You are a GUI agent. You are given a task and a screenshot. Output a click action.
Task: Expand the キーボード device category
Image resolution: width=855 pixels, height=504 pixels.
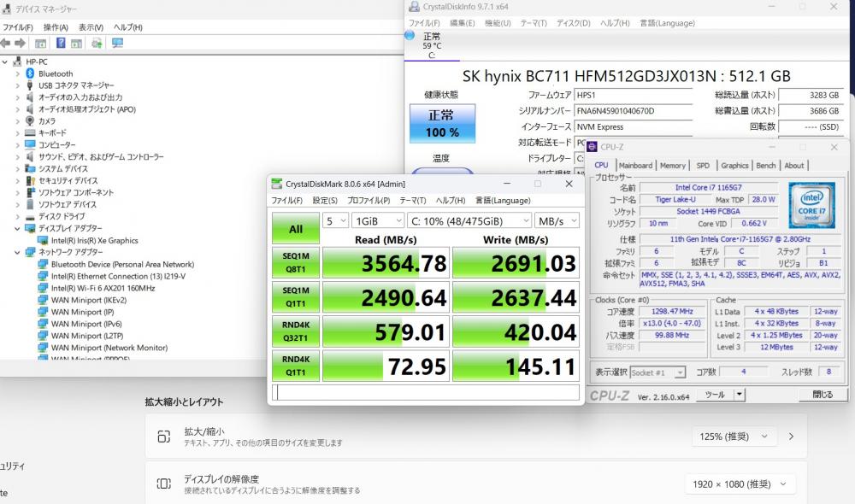click(x=17, y=133)
